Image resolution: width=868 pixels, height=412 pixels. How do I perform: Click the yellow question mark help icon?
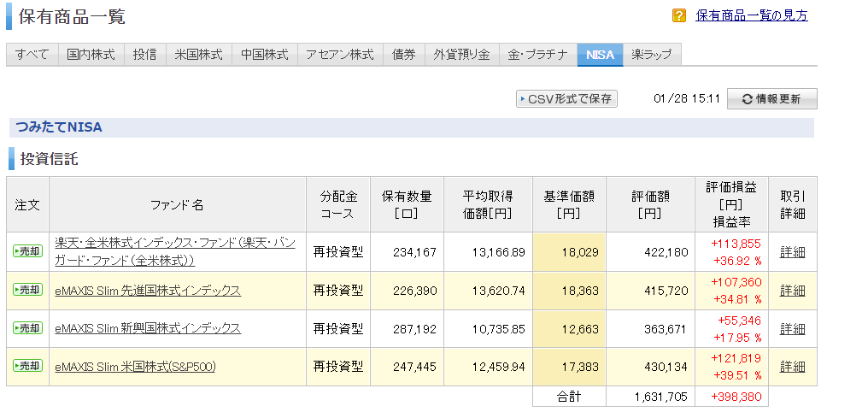(678, 15)
